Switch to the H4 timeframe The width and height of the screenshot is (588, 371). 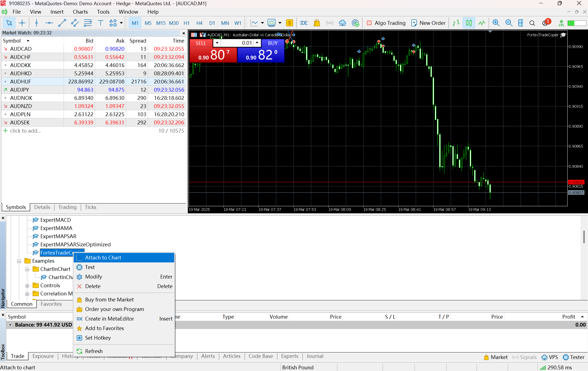[x=199, y=23]
